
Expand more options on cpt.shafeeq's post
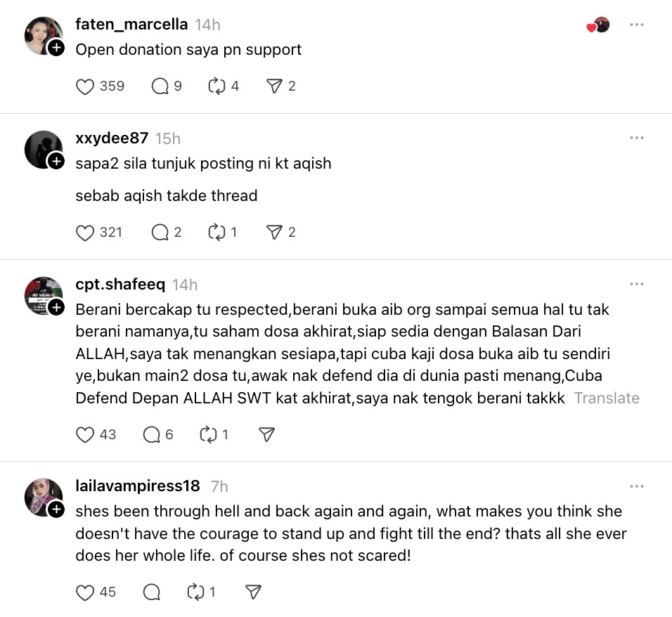point(637,284)
